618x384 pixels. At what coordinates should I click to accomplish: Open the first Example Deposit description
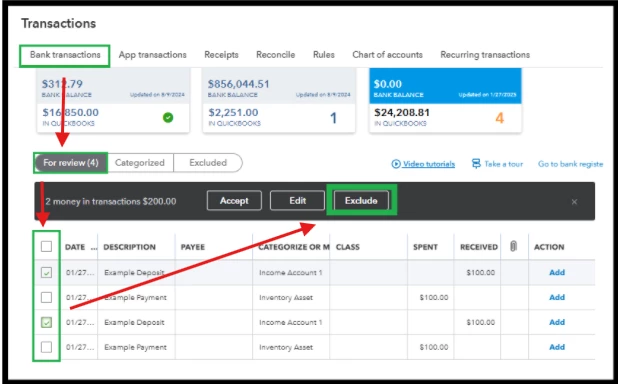coord(134,272)
